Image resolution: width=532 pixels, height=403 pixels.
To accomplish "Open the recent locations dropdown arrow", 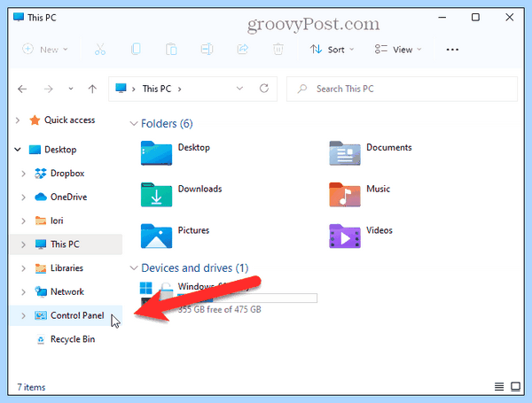I will tap(71, 89).
